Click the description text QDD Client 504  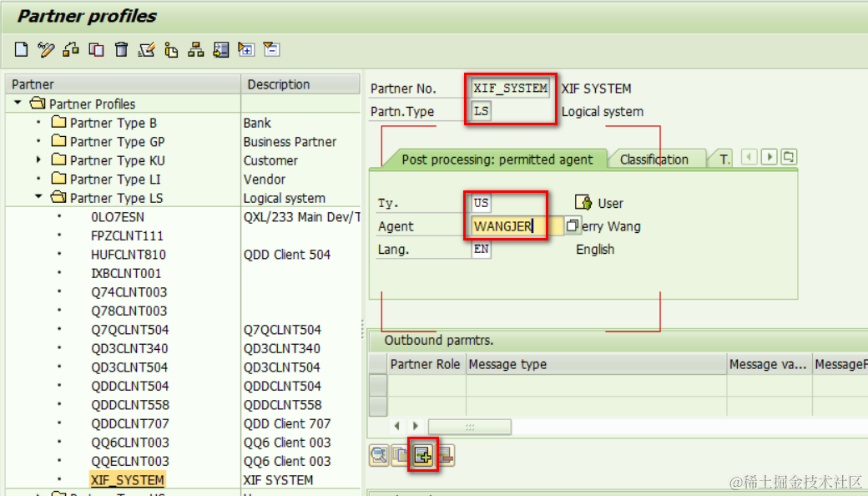click(x=287, y=254)
